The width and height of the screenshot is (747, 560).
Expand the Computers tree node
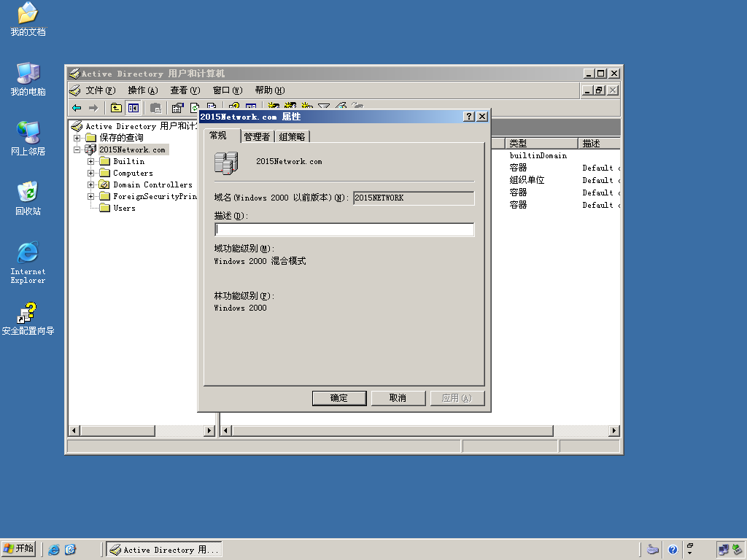90,173
